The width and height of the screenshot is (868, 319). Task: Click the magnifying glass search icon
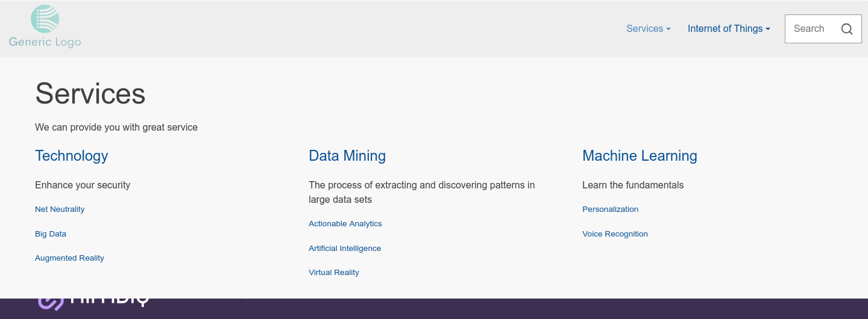tap(847, 29)
